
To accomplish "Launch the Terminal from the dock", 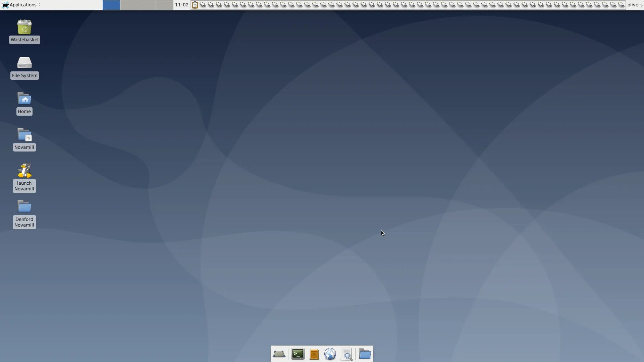I will point(298,354).
